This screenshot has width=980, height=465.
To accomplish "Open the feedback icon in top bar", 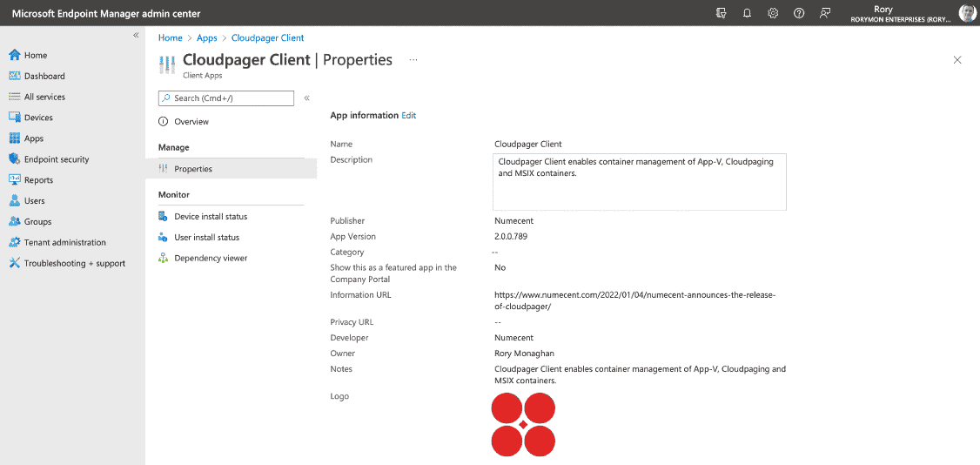I will coord(825,13).
